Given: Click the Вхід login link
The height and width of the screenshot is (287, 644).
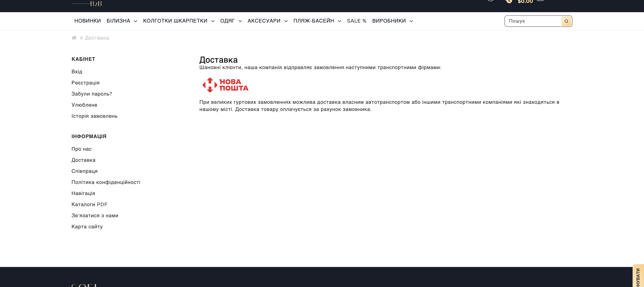Looking at the screenshot, I should click(77, 72).
